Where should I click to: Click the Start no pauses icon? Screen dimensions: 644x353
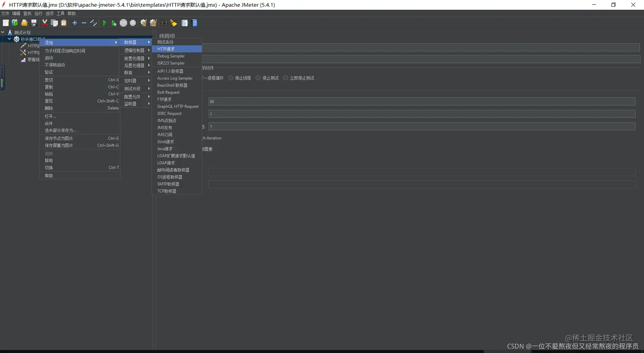(114, 23)
